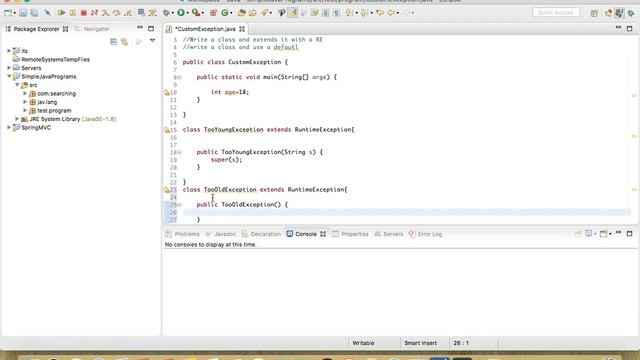Screen dimensions: 640x360
Task: Expand JRE System Library node
Action: click(17, 119)
